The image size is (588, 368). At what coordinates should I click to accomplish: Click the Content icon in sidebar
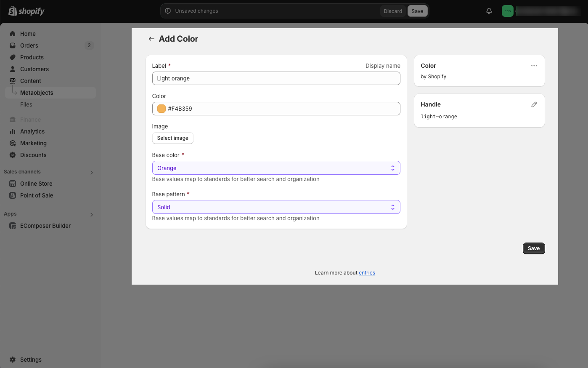point(13,81)
